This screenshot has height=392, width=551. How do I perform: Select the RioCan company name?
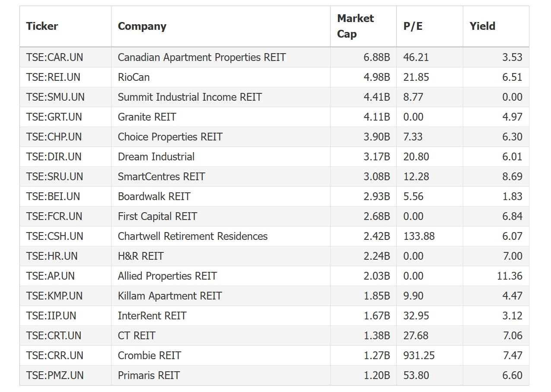134,77
